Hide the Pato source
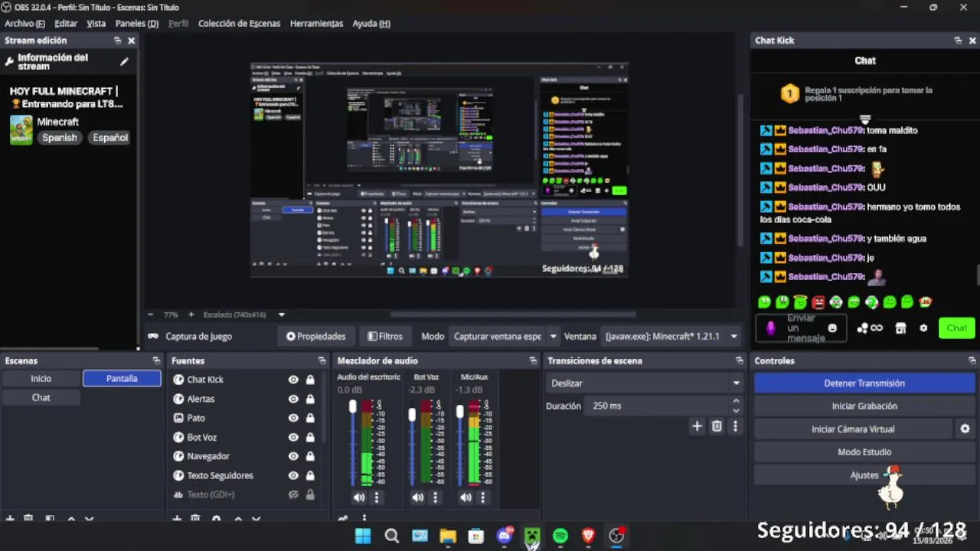Screen dimensions: 980x551 click(293, 418)
